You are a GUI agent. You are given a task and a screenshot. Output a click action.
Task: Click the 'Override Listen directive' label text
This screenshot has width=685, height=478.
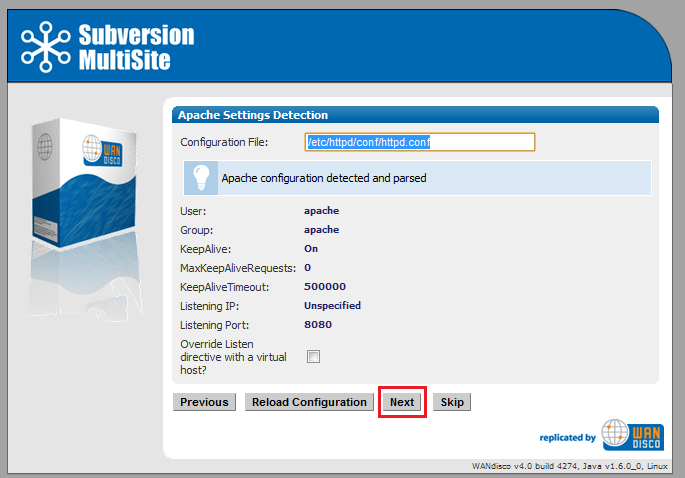click(233, 357)
